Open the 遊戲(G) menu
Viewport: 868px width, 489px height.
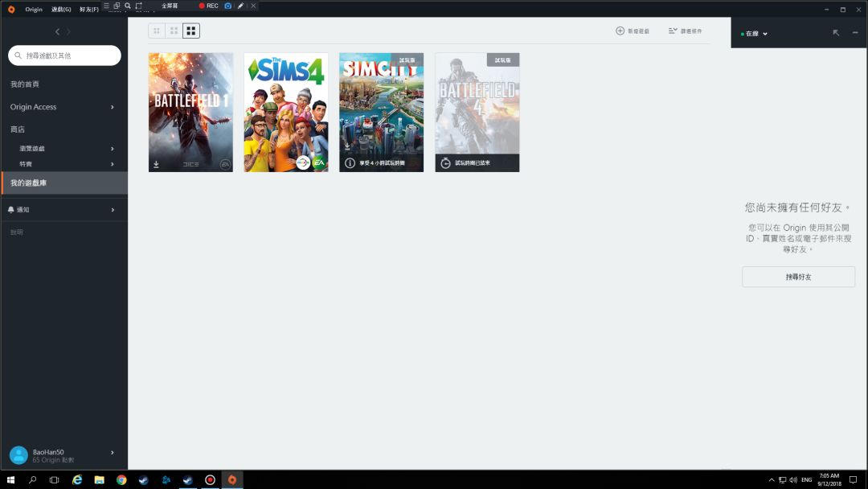pos(61,9)
